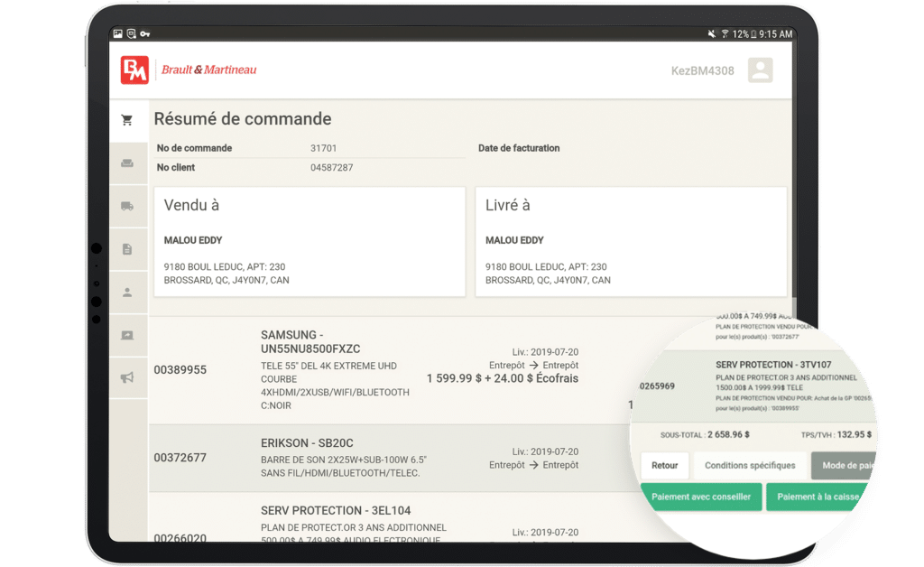Select the sofa furniture sidebar icon

click(x=126, y=163)
